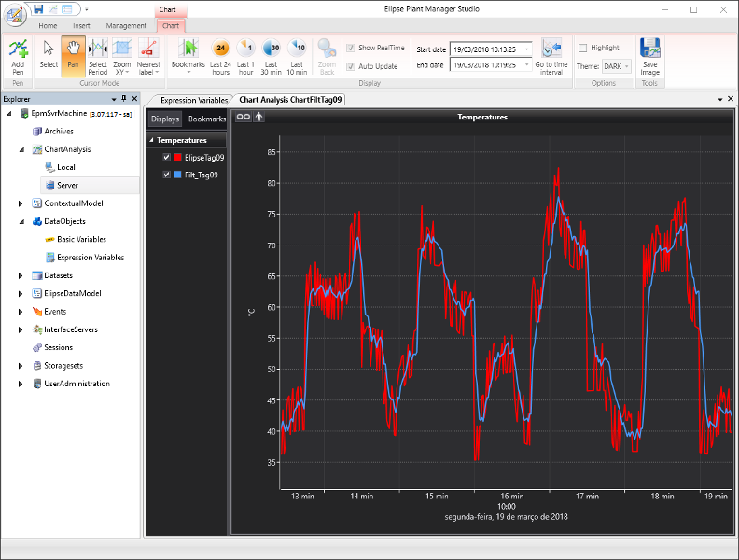Viewport: 739px width, 560px height.
Task: Toggle the Auto Update checkbox
Action: tap(350, 66)
